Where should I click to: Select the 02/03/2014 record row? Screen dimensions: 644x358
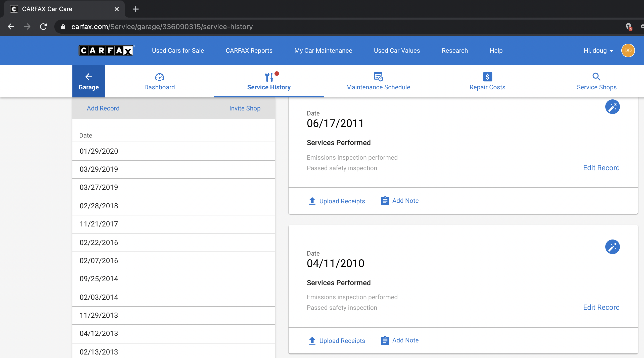click(174, 297)
